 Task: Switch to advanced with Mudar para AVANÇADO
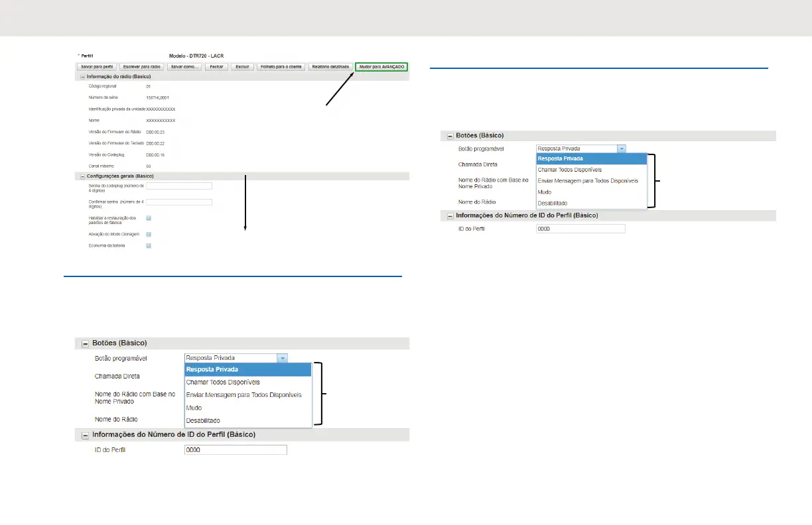pos(381,67)
